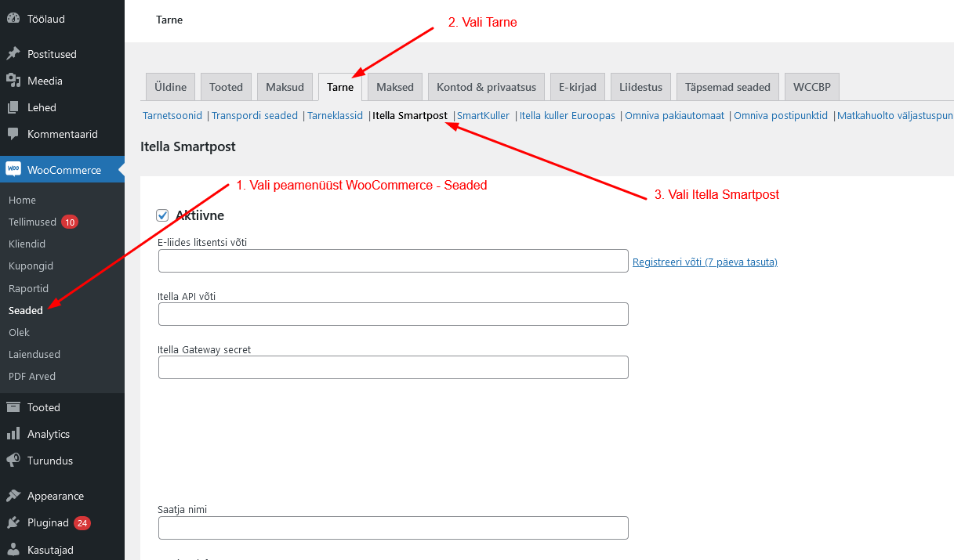Open the SmartKuller shipping section
The image size is (954, 560).
[483, 116]
